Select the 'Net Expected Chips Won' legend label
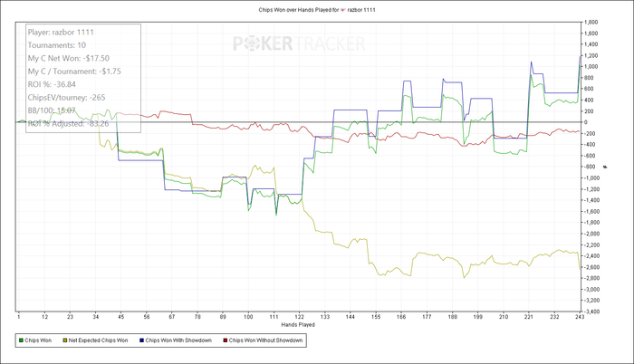 (x=98, y=340)
